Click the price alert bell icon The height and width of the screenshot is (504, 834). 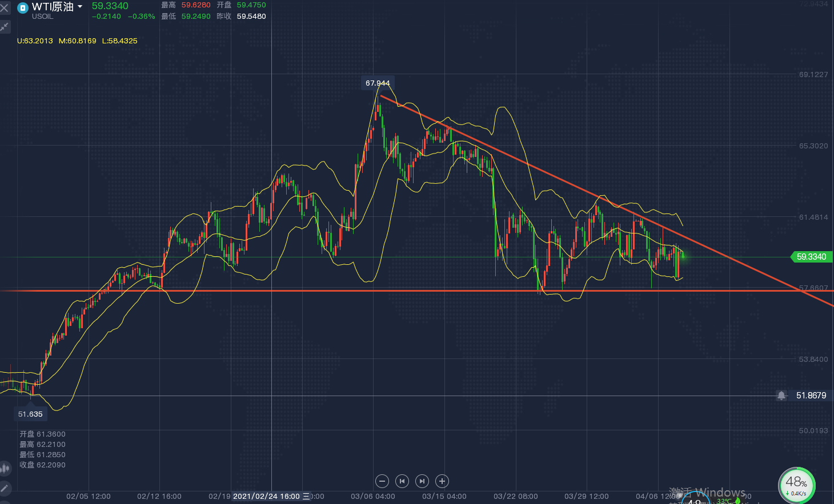click(x=781, y=396)
